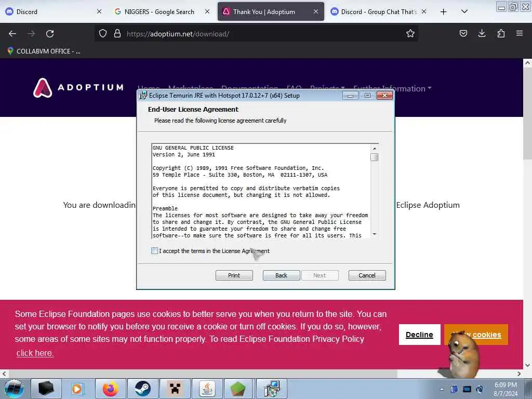Expand the list all tabs chevron
Image resolution: width=532 pixels, height=399 pixels.
[x=464, y=12]
